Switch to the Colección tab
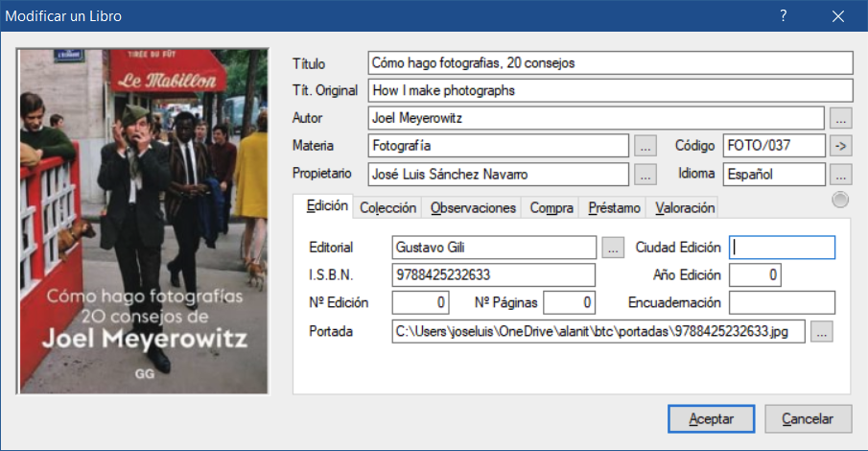Screen dimensions: 868x451 (x=387, y=207)
